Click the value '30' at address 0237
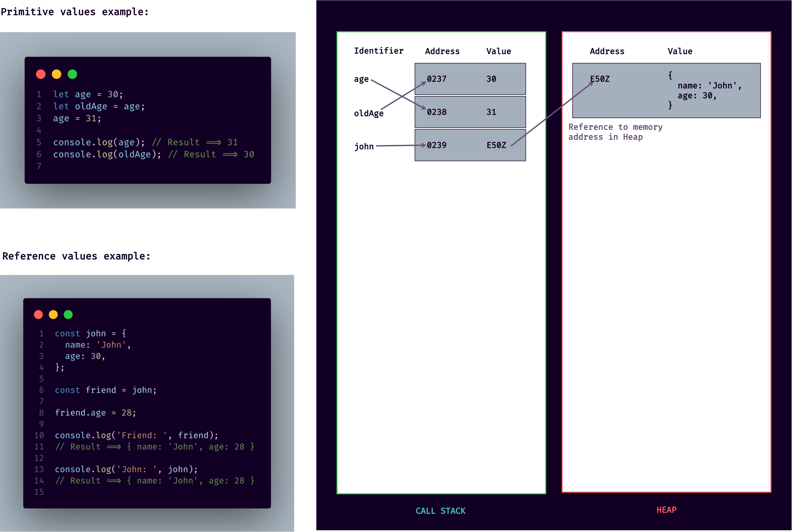Screen dimensions: 792x532 click(x=491, y=79)
